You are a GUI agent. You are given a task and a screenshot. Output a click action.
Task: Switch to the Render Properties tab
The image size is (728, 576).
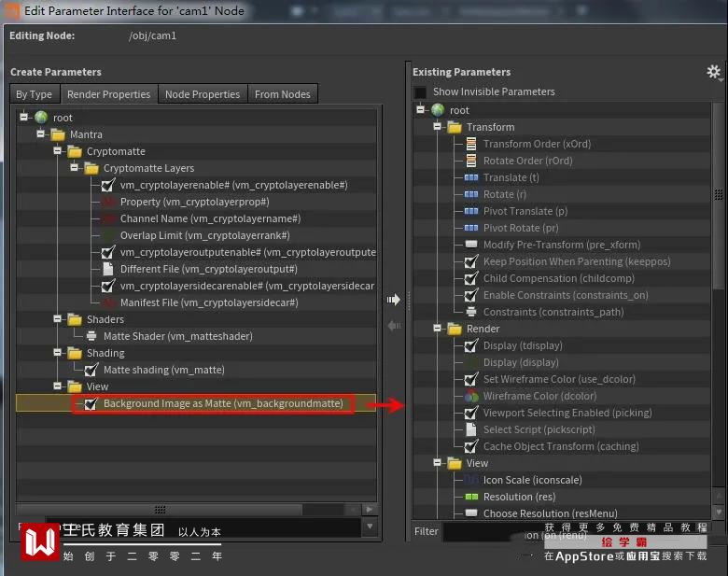[108, 94]
